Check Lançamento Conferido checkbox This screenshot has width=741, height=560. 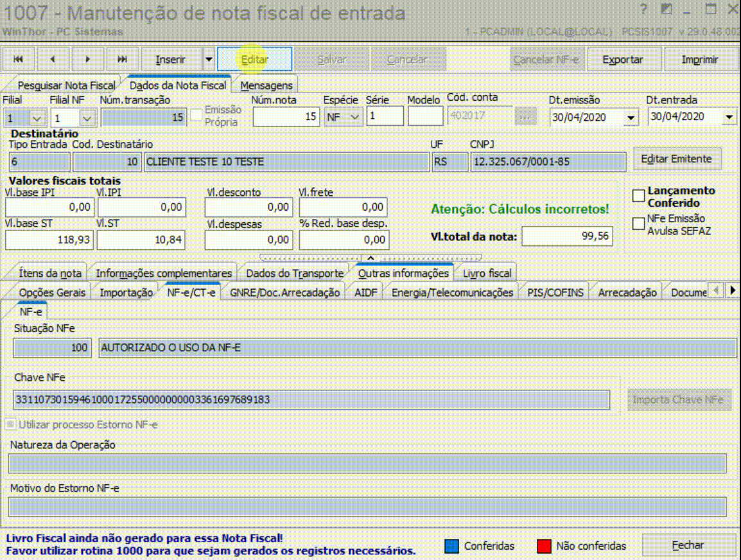click(x=638, y=196)
